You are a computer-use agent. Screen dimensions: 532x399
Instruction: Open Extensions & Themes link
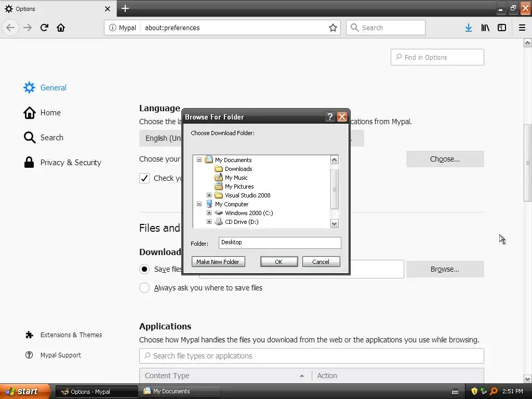tap(64, 335)
